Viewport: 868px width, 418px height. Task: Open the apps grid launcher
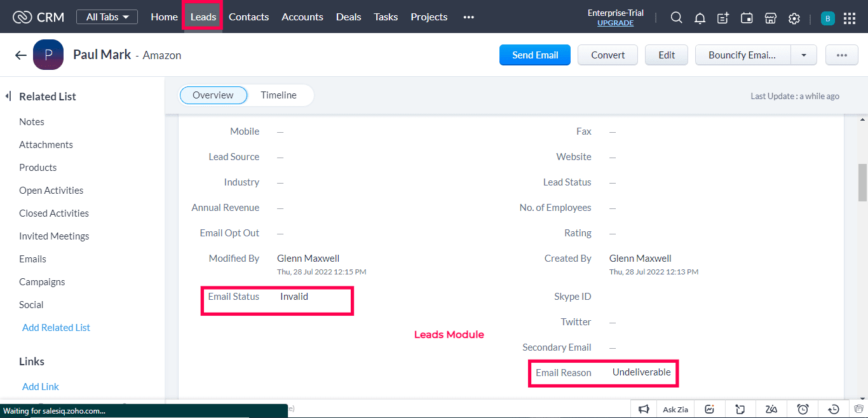click(x=850, y=18)
